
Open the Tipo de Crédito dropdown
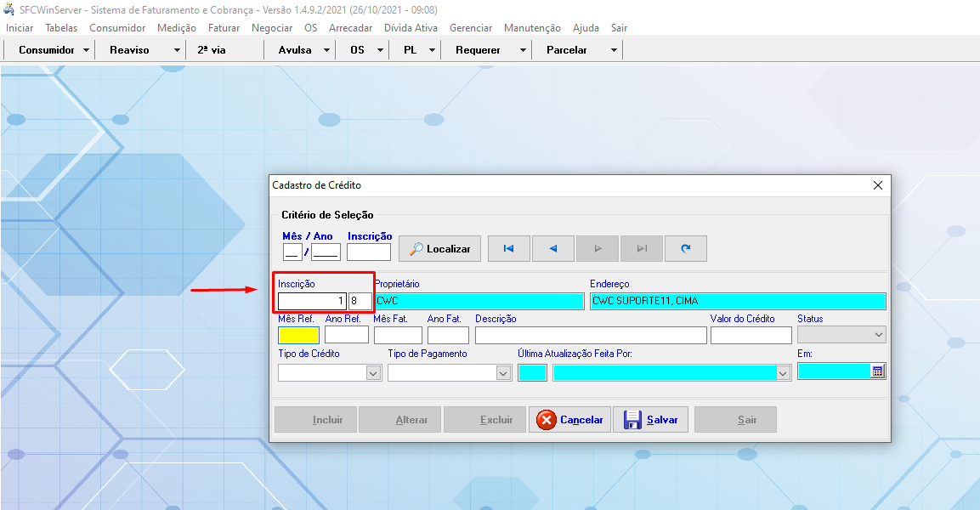[373, 372]
